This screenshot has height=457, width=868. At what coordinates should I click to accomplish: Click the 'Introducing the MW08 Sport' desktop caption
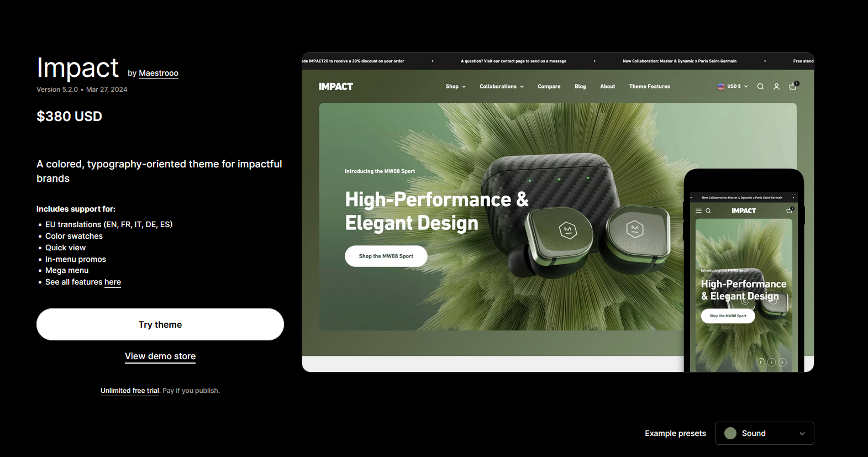tap(380, 171)
